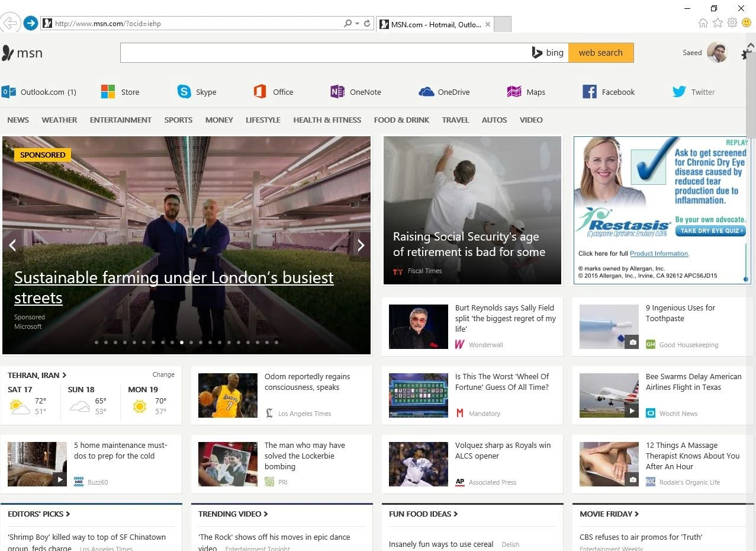Refresh the page with the reload icon
This screenshot has width=756, height=551.
click(367, 24)
